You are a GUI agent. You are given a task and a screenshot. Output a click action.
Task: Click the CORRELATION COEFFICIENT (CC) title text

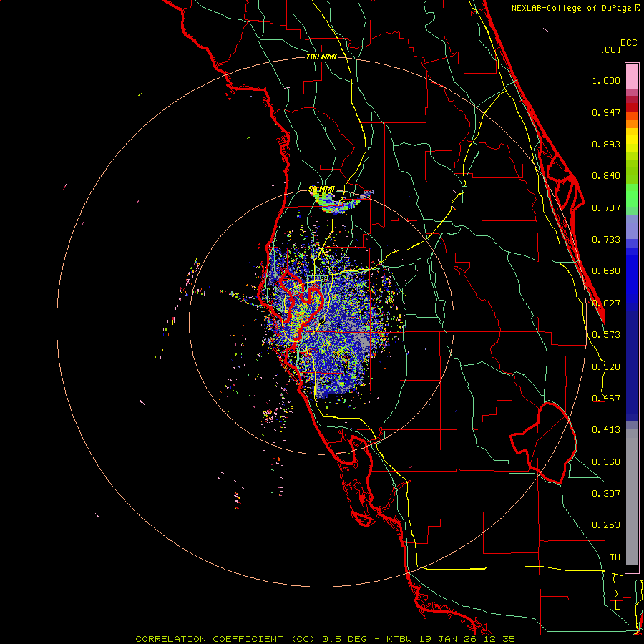point(225,639)
